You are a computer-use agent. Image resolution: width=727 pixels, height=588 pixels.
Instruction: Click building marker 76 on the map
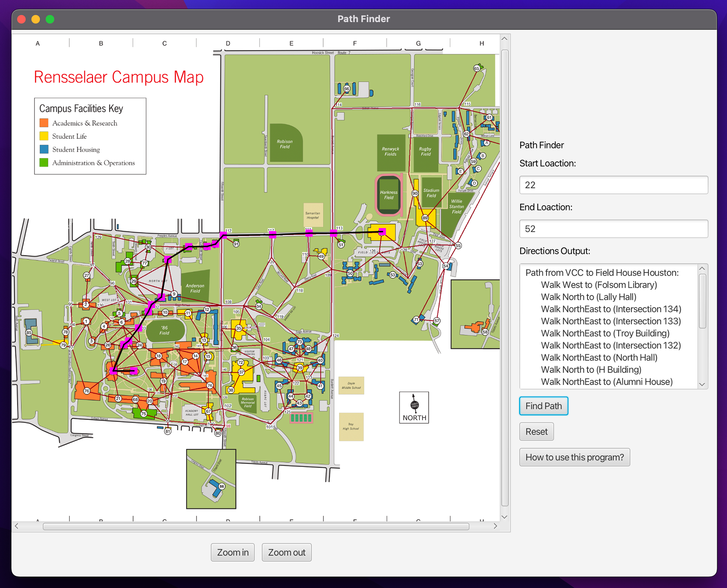pos(87,391)
